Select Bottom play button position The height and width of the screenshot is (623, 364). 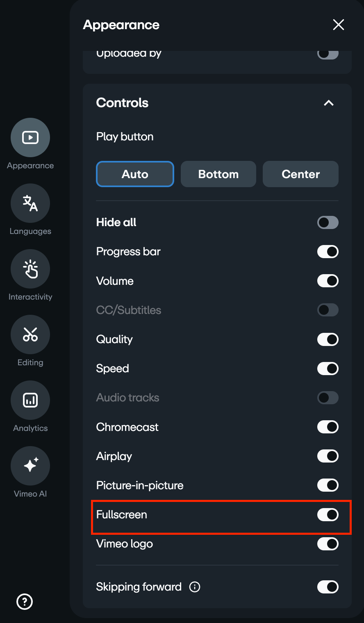[218, 174]
